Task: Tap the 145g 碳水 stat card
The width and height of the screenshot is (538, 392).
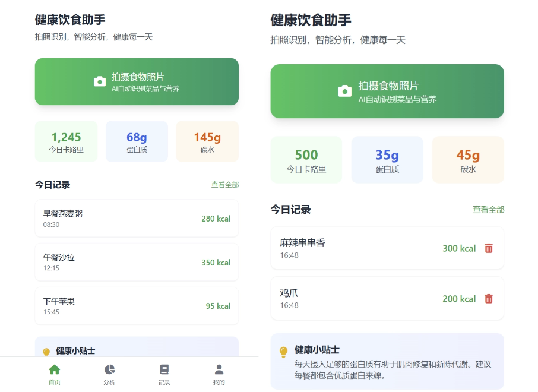Action: click(207, 141)
